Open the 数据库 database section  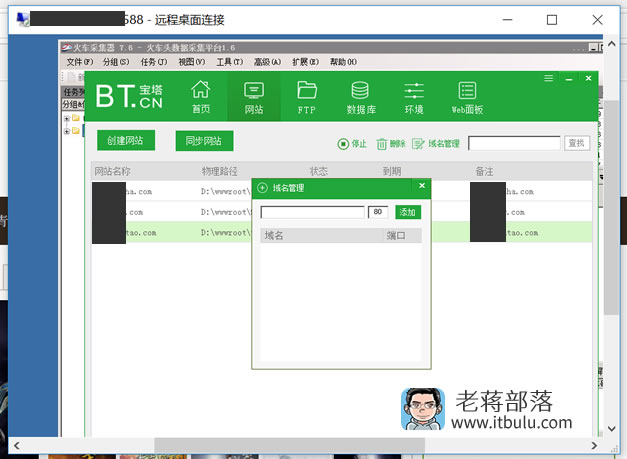(361, 97)
